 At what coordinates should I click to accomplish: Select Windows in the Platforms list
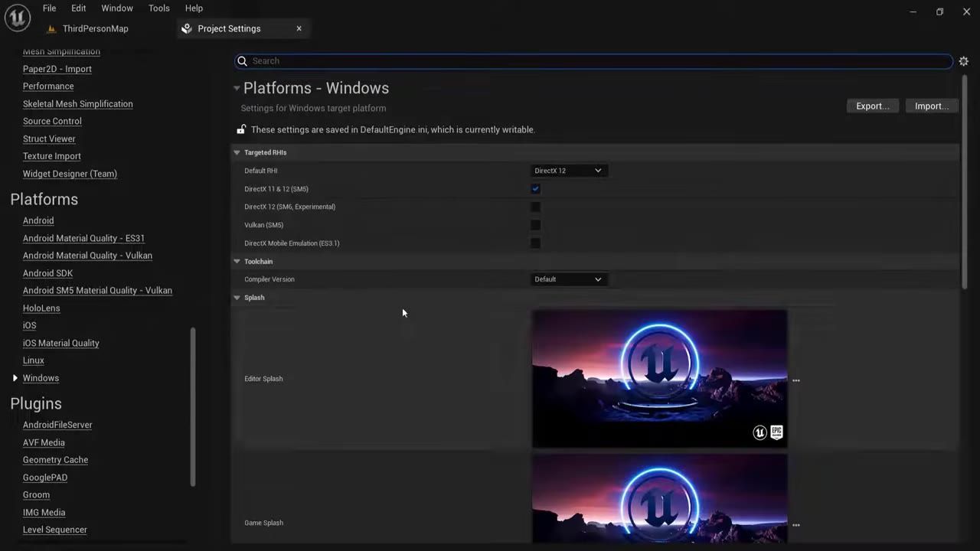41,378
